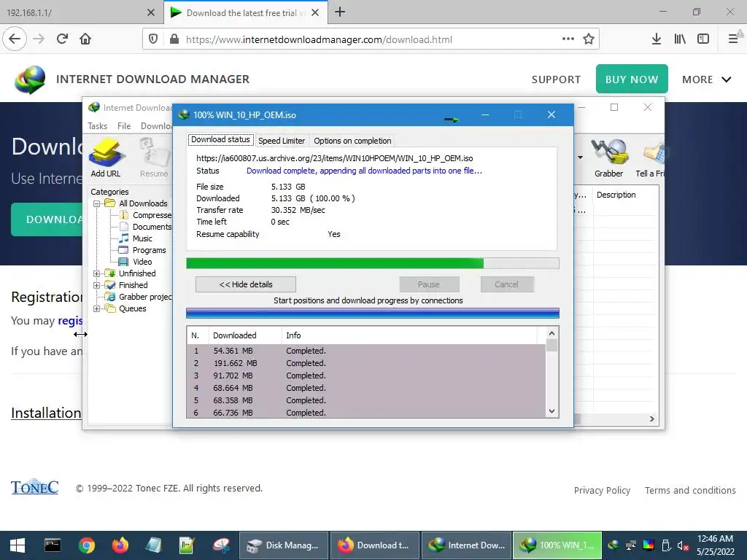The image size is (747, 560).
Task: Close the 192.168.1.1 tab
Action: click(151, 12)
